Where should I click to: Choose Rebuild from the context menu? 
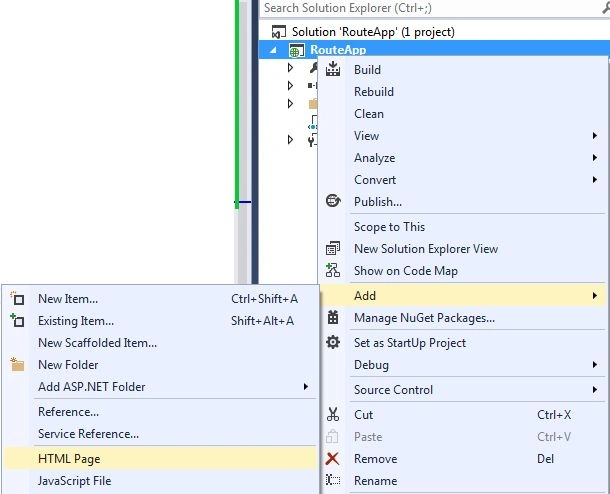tap(463, 92)
